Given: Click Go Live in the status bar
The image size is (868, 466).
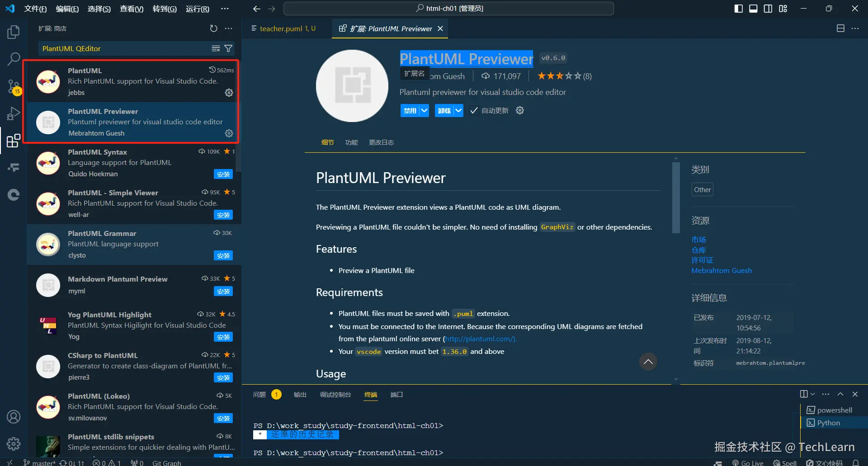Looking at the screenshot, I should click(748, 462).
